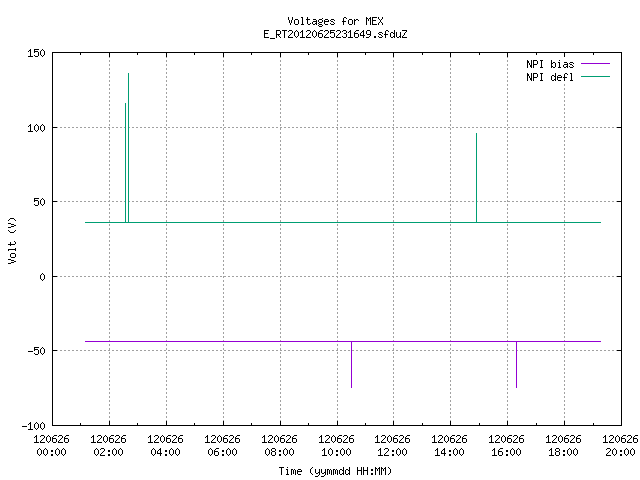Click the green NPI defl baseline trace
Image resolution: width=640 pixels, height=480 pixels.
(x=343, y=222)
